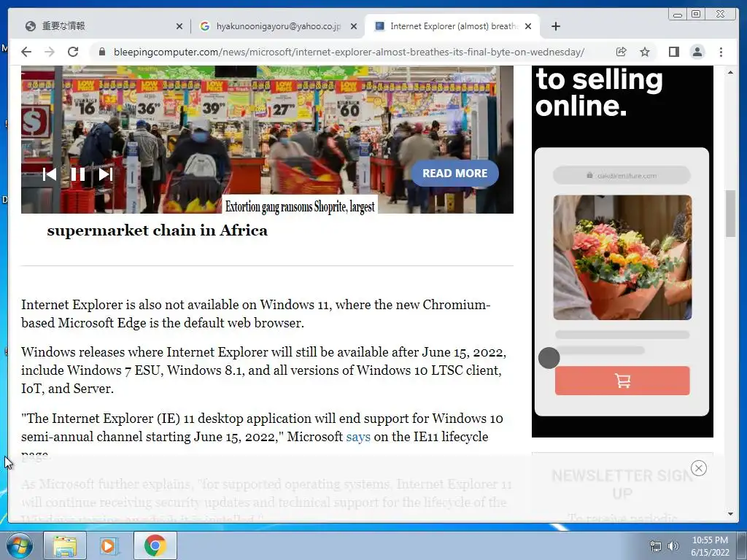The width and height of the screenshot is (747, 560).
Task: Pause the news slideshow
Action: [77, 174]
